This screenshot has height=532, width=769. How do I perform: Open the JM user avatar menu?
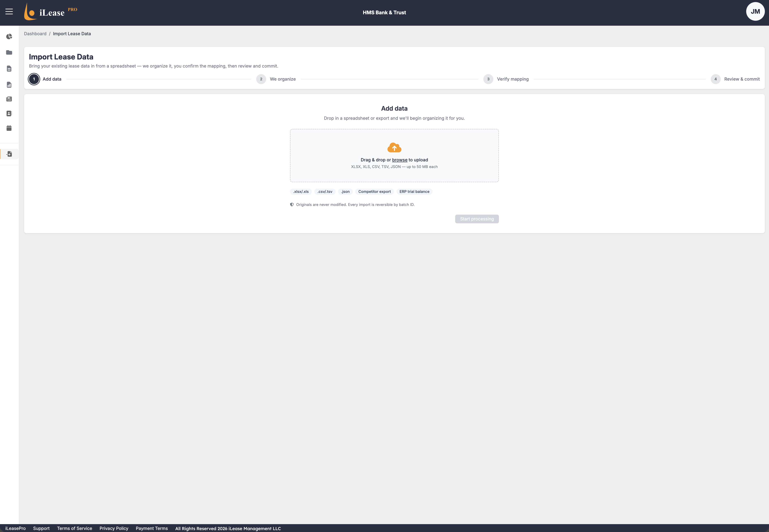[755, 12]
